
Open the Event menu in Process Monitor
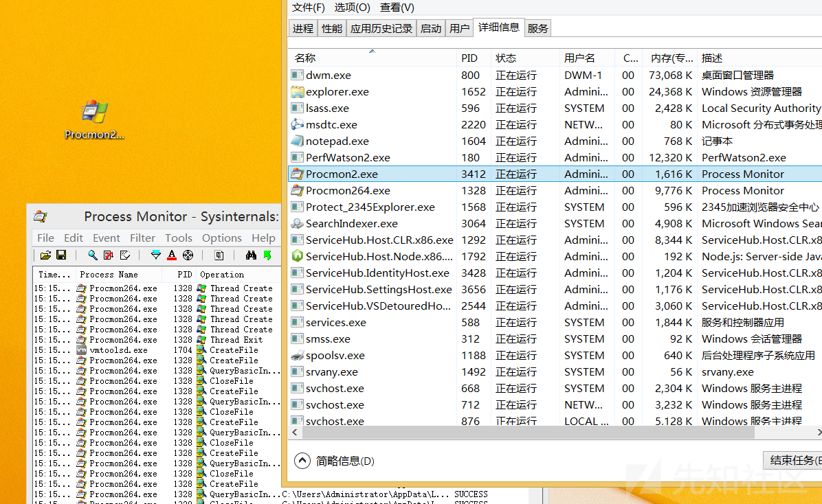pyautogui.click(x=107, y=238)
